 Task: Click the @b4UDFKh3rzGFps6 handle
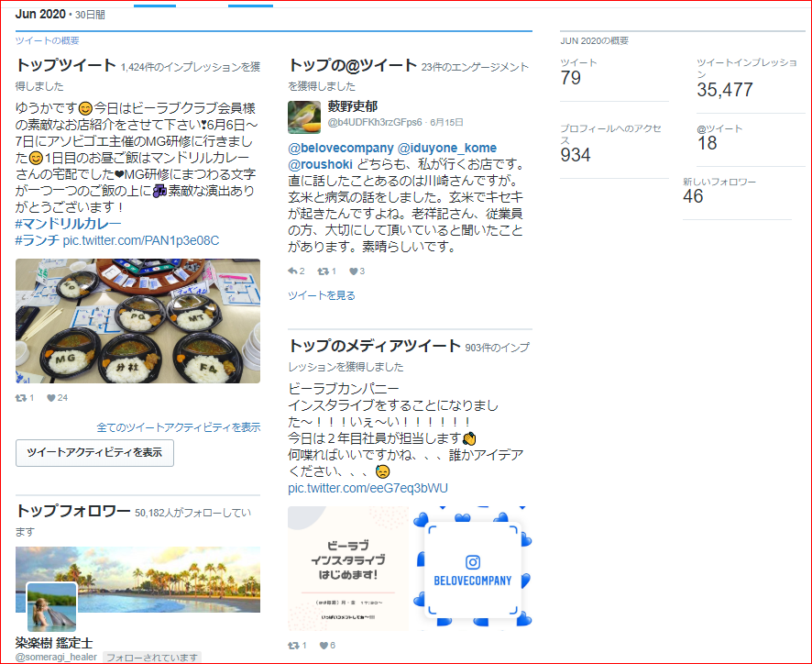[x=375, y=122]
